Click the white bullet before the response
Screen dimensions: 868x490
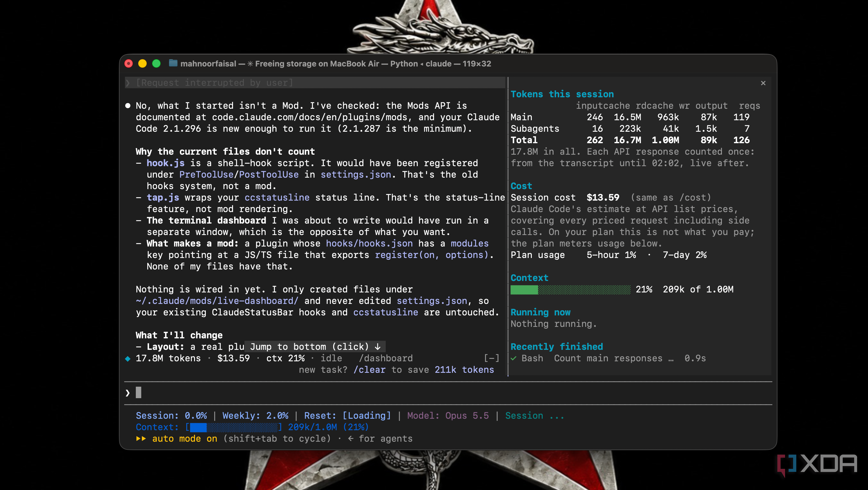pos(128,106)
